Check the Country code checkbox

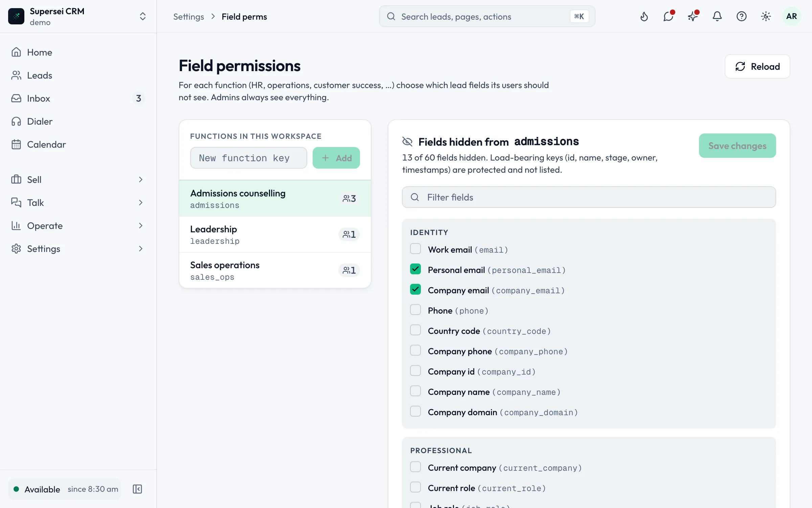click(415, 330)
